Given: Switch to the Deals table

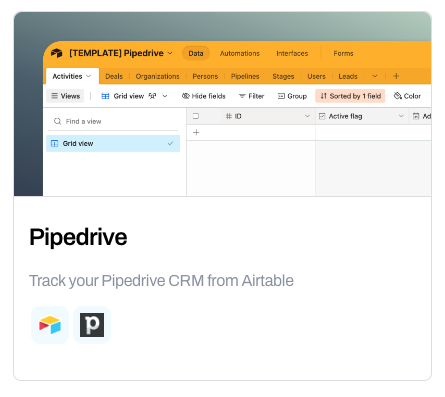Looking at the screenshot, I should [x=114, y=76].
